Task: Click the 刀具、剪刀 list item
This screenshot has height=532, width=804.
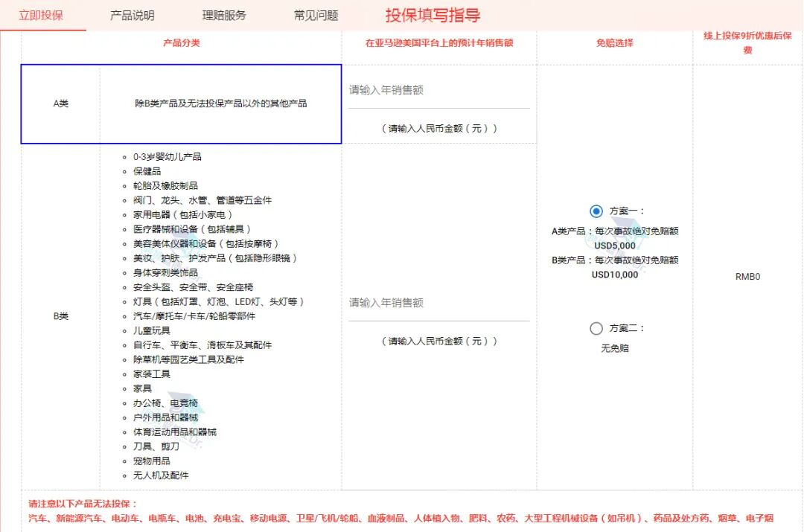Action: [x=156, y=447]
